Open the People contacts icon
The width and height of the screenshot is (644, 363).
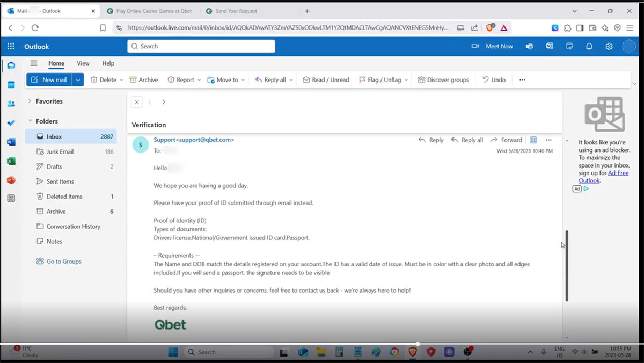coord(11,104)
